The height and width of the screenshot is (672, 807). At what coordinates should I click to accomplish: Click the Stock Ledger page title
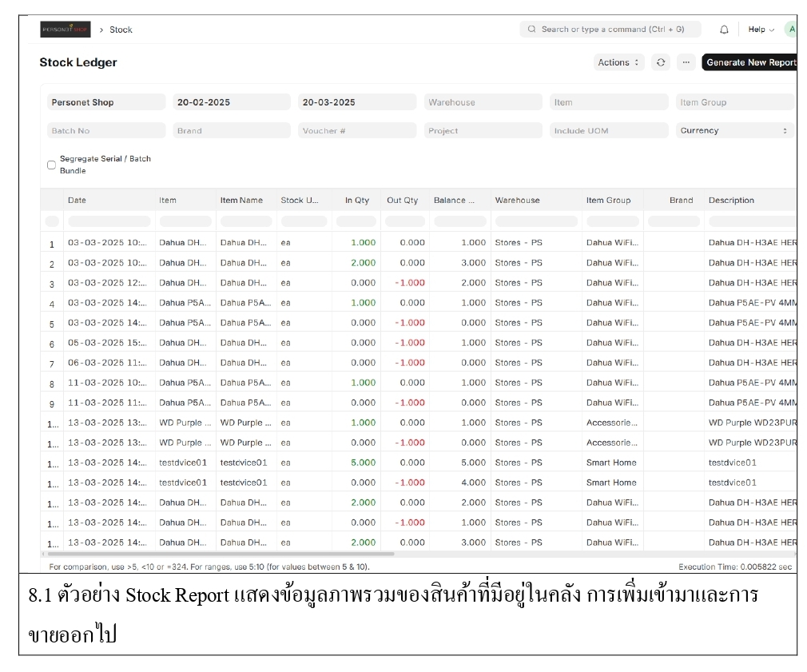click(78, 62)
